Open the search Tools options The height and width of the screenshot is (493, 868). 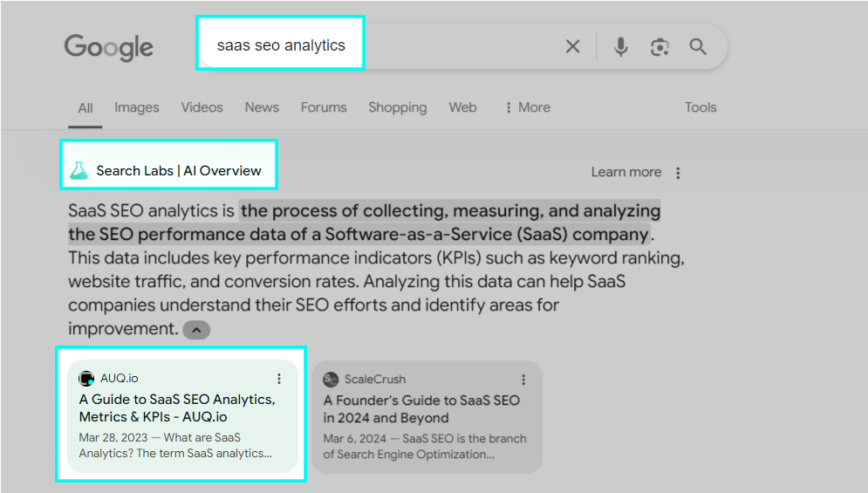(701, 107)
